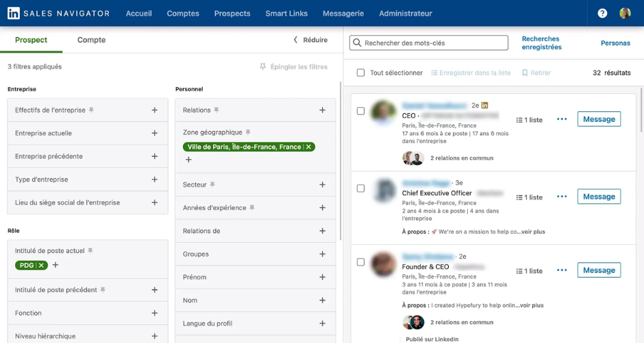
Task: Open Recherches enregistrées link
Action: click(x=541, y=43)
